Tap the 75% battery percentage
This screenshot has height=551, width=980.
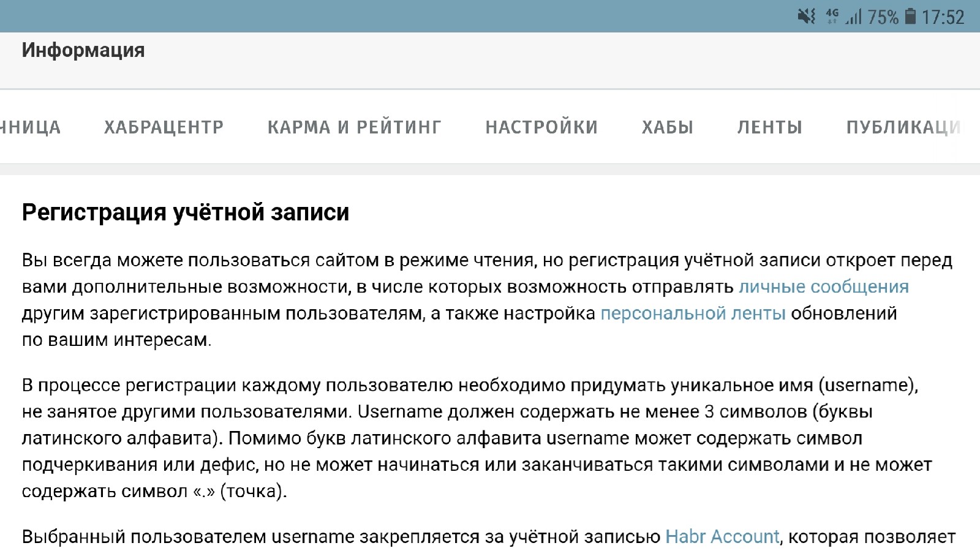(884, 17)
